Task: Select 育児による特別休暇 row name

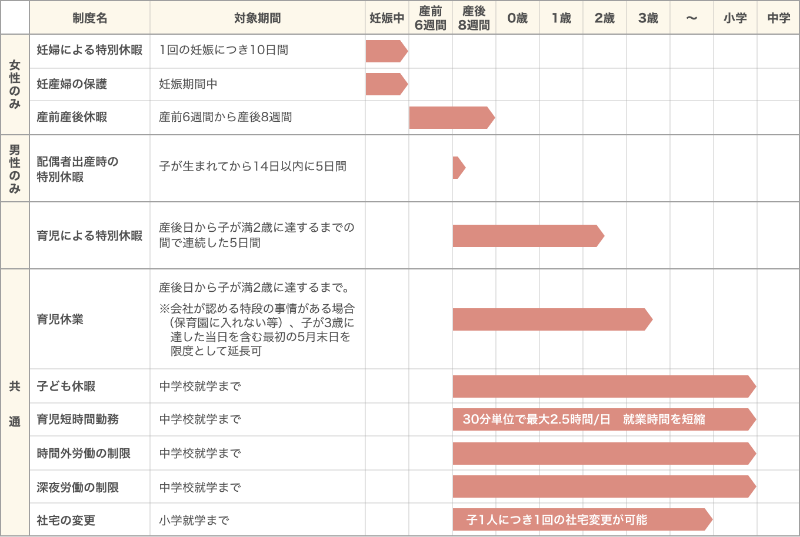Action: tap(89, 235)
